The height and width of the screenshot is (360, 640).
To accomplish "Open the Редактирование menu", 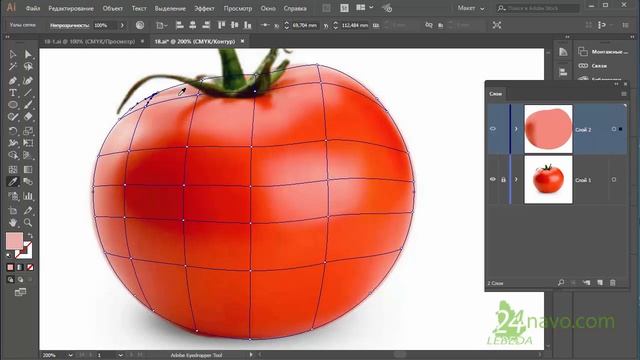I will [x=71, y=8].
